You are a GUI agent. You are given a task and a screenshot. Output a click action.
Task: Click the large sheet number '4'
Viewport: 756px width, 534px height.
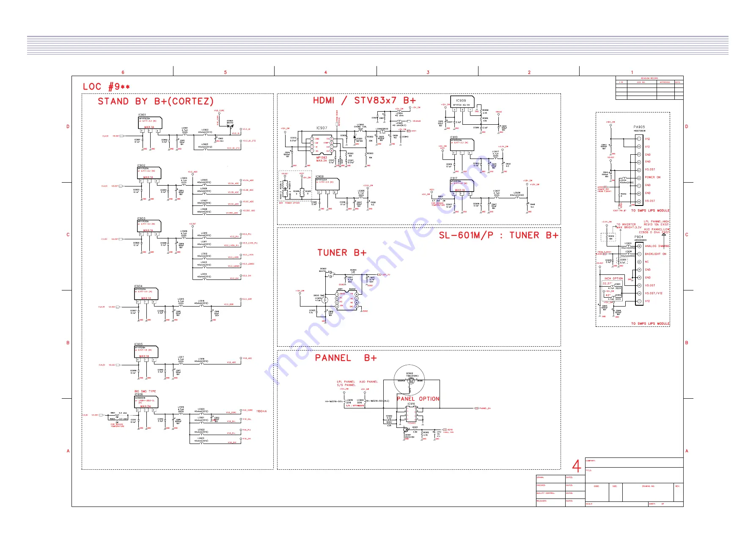[576, 467]
